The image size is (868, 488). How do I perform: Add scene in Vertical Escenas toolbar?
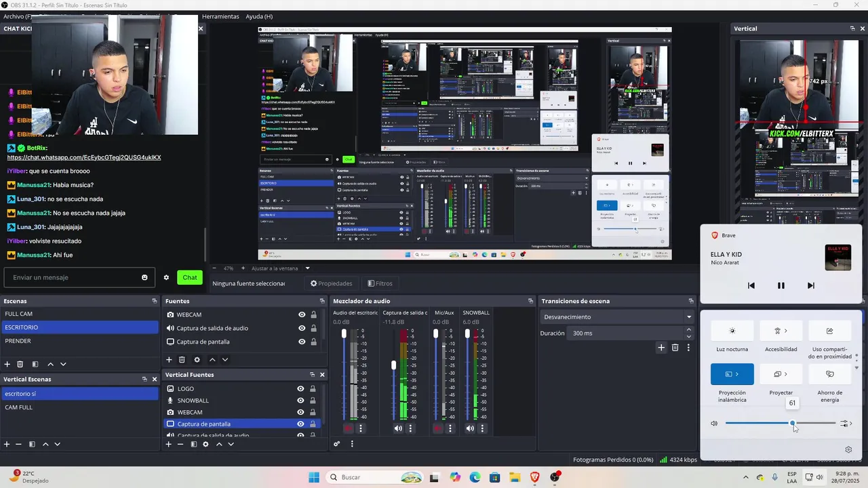pyautogui.click(x=7, y=444)
